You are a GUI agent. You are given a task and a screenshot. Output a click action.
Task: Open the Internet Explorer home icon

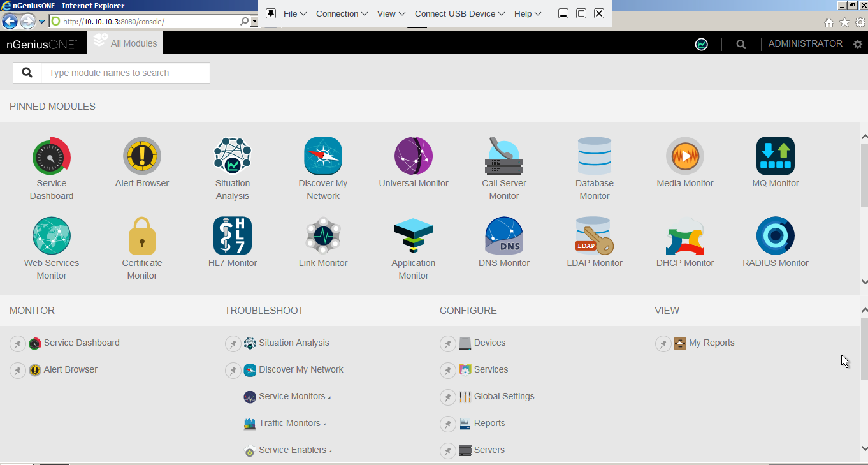tap(829, 22)
